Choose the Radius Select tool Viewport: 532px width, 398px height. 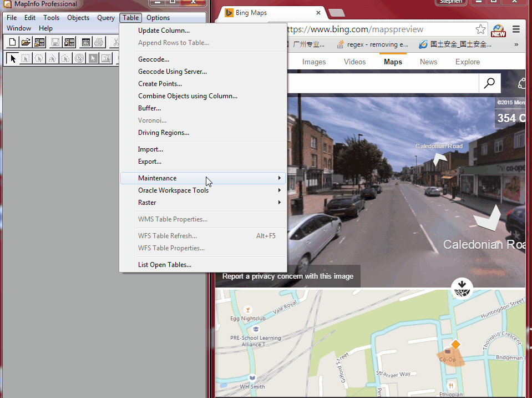pos(39,58)
